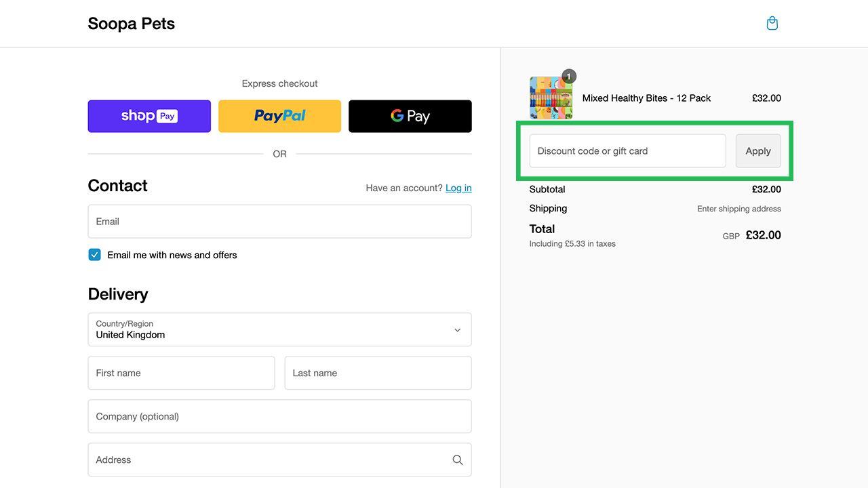Pay with Shop Pay express checkout
The image size is (868, 488).
coord(149,116)
